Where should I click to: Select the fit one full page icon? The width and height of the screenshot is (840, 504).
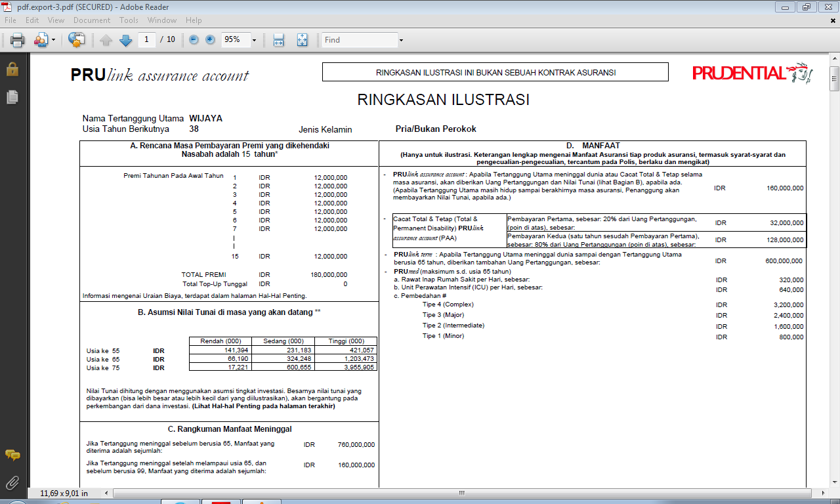(x=302, y=40)
